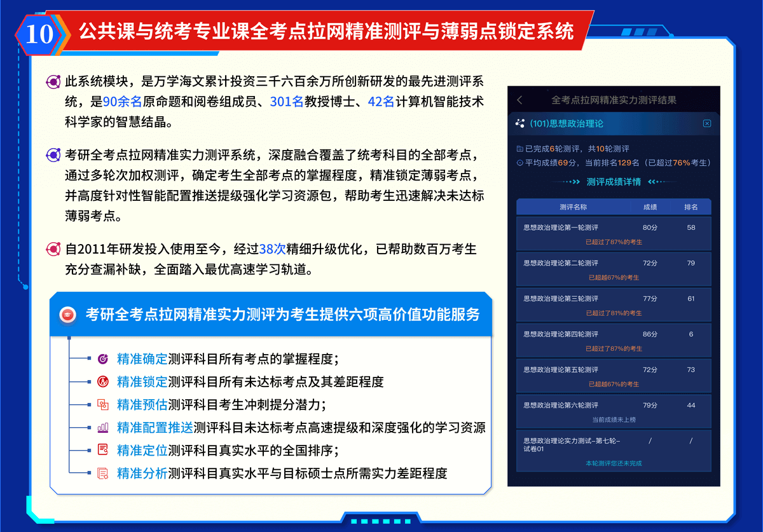Select the 思想政治理论第六轮测评 row
Screen dimensions: 763x532
coord(613,411)
